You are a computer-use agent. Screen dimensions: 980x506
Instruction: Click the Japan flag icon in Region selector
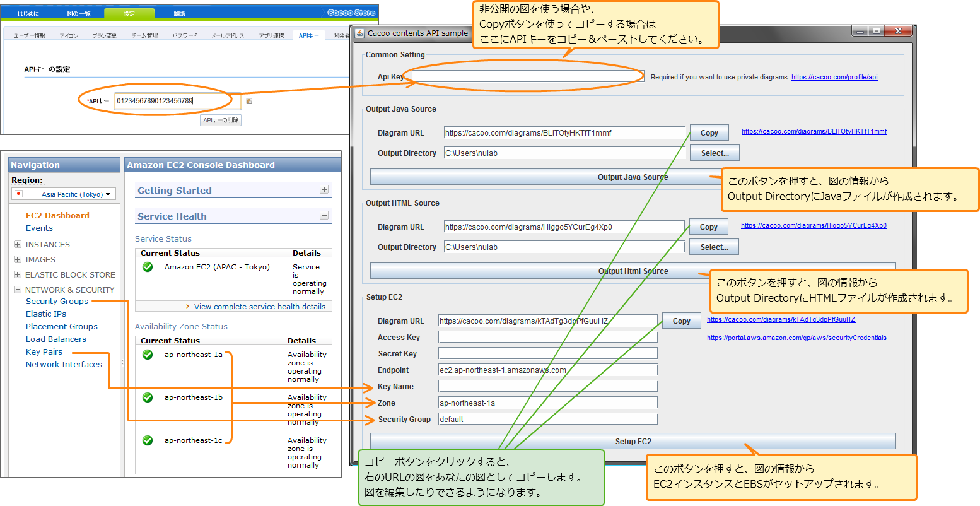pyautogui.click(x=19, y=194)
